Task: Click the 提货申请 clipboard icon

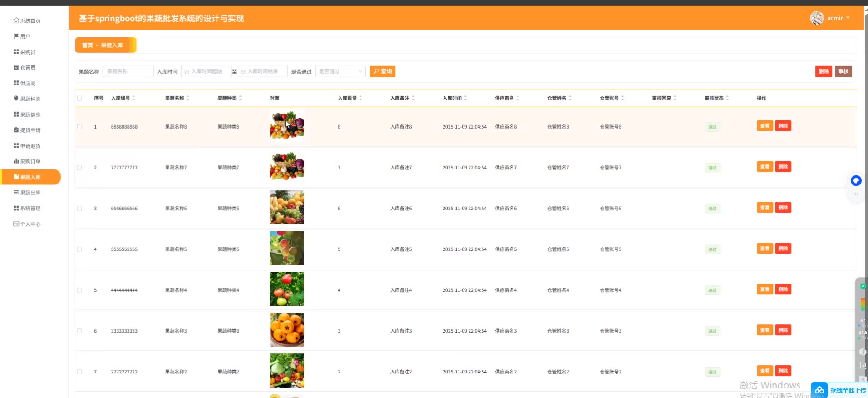Action: pos(16,130)
